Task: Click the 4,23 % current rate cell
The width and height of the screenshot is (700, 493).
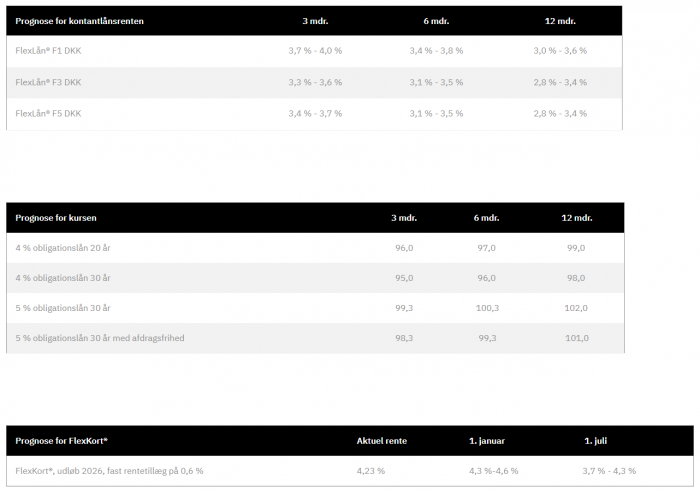Action: click(x=370, y=471)
